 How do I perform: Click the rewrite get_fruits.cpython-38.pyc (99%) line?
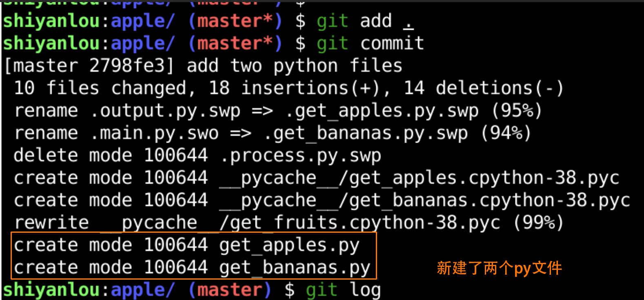point(289,223)
